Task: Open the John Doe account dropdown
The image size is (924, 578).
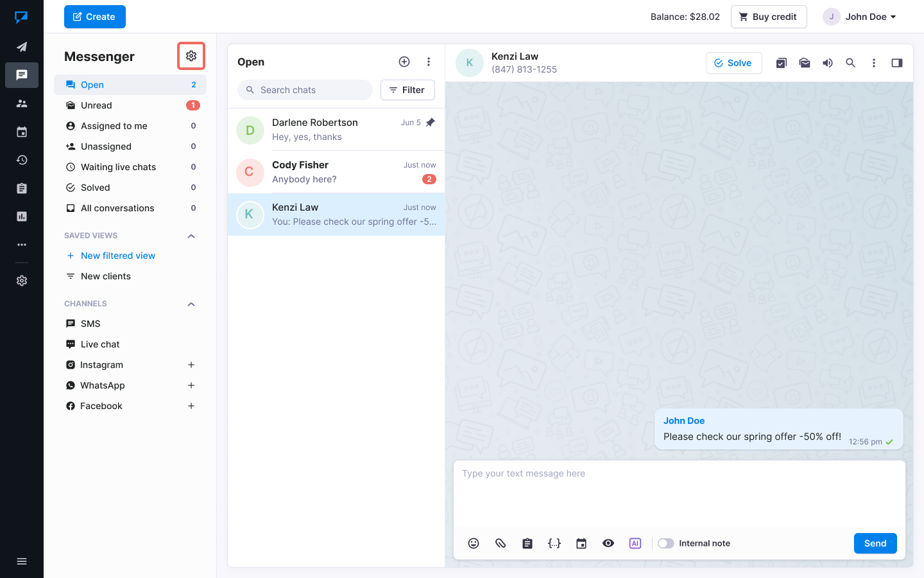Action: [860, 17]
